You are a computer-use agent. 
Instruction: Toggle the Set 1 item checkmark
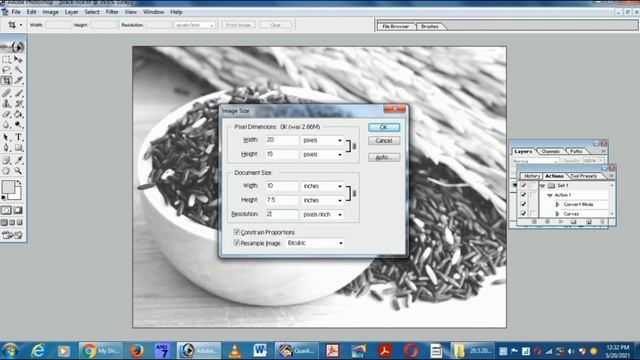[x=523, y=185]
